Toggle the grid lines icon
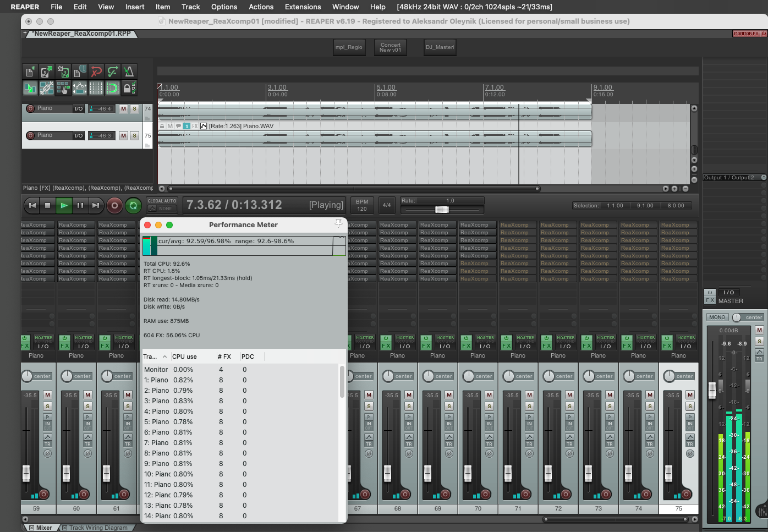The height and width of the screenshot is (532, 768). (x=96, y=88)
